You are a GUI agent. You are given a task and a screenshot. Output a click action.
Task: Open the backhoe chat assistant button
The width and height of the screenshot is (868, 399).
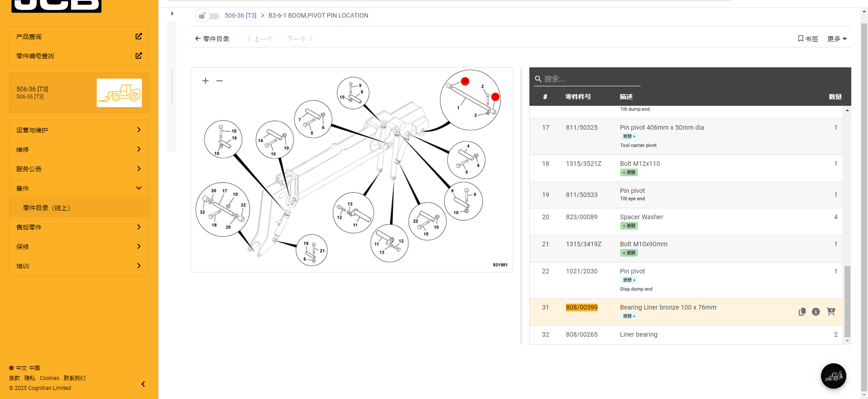tap(833, 376)
